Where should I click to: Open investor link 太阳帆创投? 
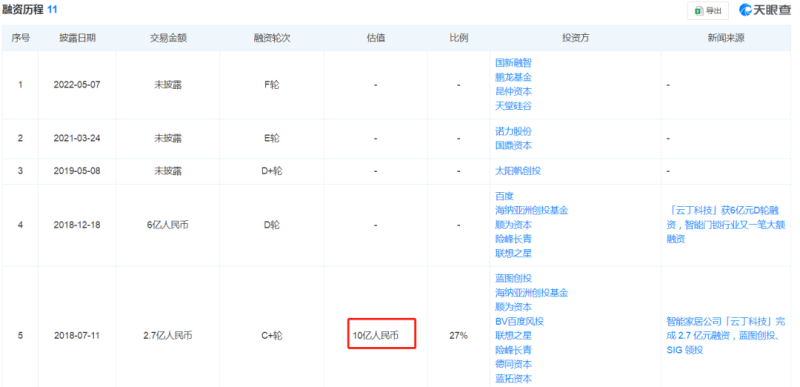click(x=518, y=171)
